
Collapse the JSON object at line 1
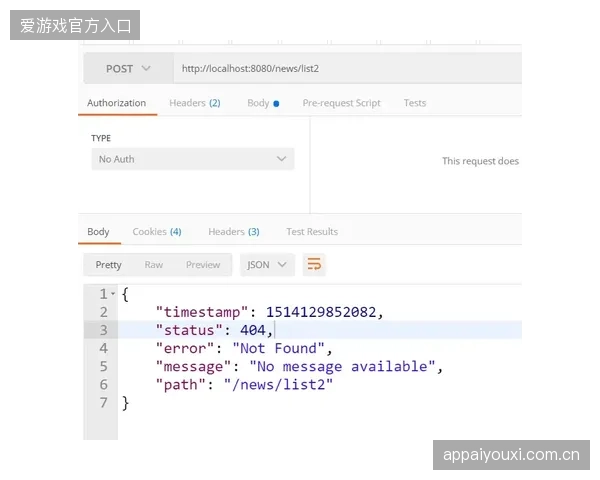pyautogui.click(x=113, y=294)
